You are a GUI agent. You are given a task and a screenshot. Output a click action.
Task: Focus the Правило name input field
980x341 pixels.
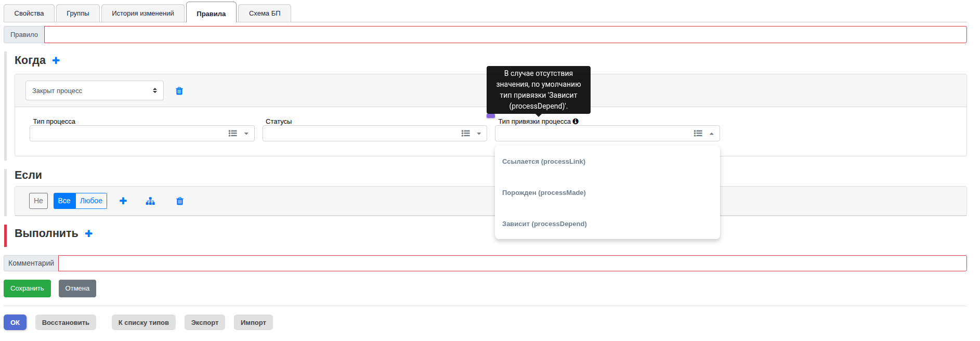coord(505,35)
